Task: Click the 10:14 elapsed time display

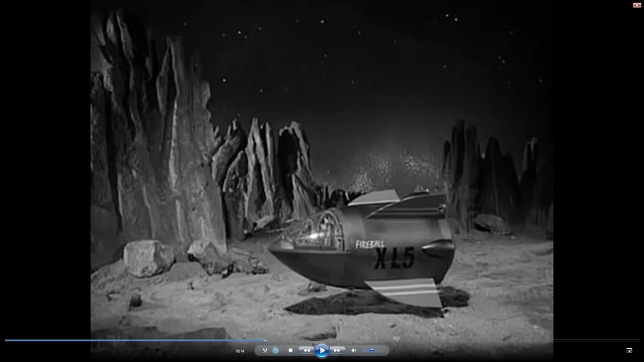Action: (x=240, y=351)
